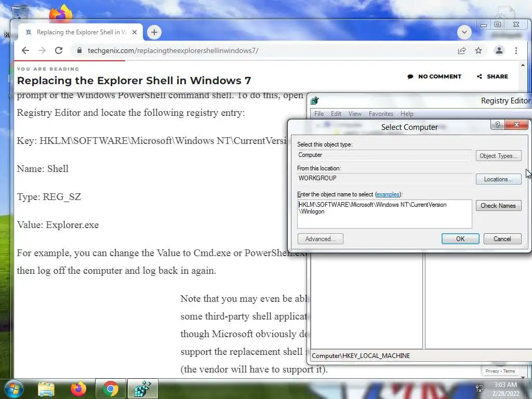The height and width of the screenshot is (399, 532).
Task: Click the Locations button
Action: point(498,179)
